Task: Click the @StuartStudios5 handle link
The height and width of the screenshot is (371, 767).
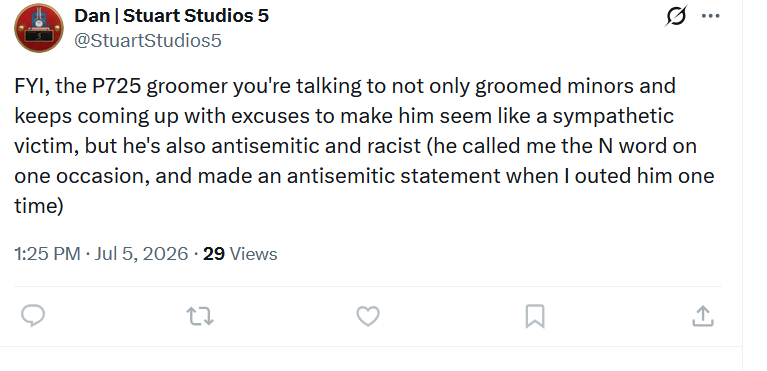Action: [148, 41]
